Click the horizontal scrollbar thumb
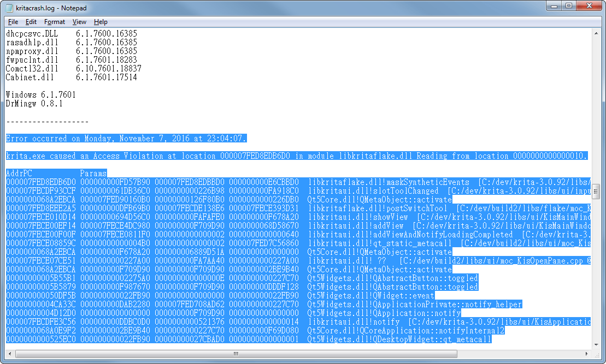The image size is (606, 364). coord(235,354)
